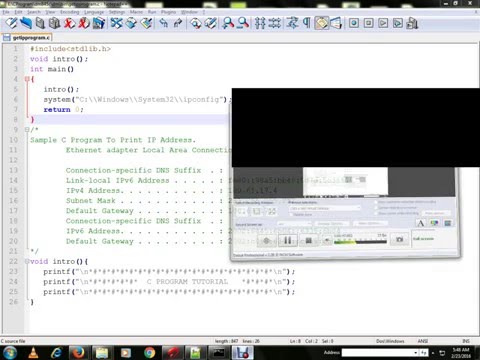Image resolution: width=480 pixels, height=360 pixels.
Task: Click the Zoom Out toolbar icon
Action: 243,23
